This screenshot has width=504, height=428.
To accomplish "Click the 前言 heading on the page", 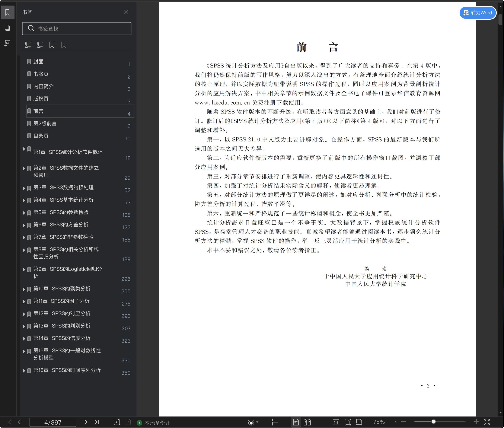I will click(x=317, y=47).
